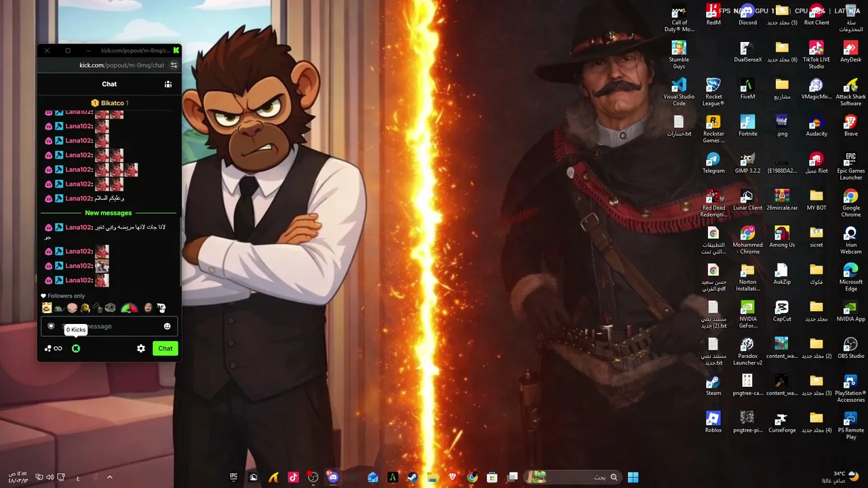Launch Red Dead Redemption shortcut
Screen dimensions: 868x488
point(713,203)
